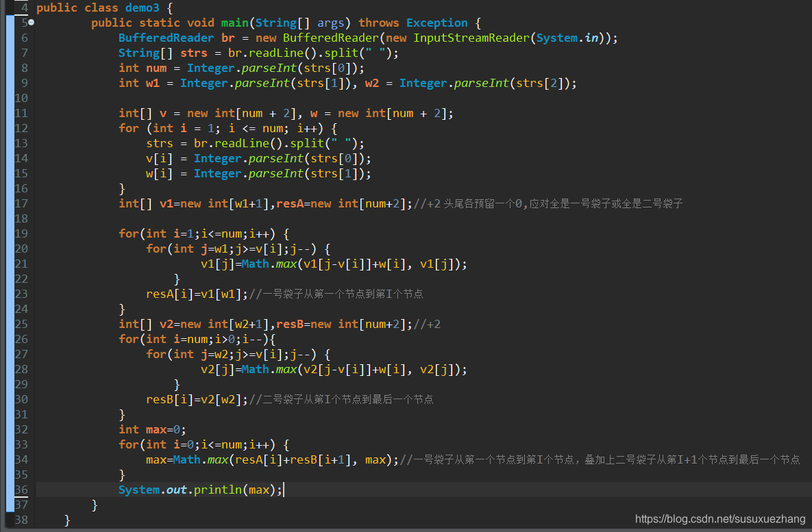This screenshot has height=532, width=812.
Task: Click the //+2 comment on line 25
Action: [427, 324]
